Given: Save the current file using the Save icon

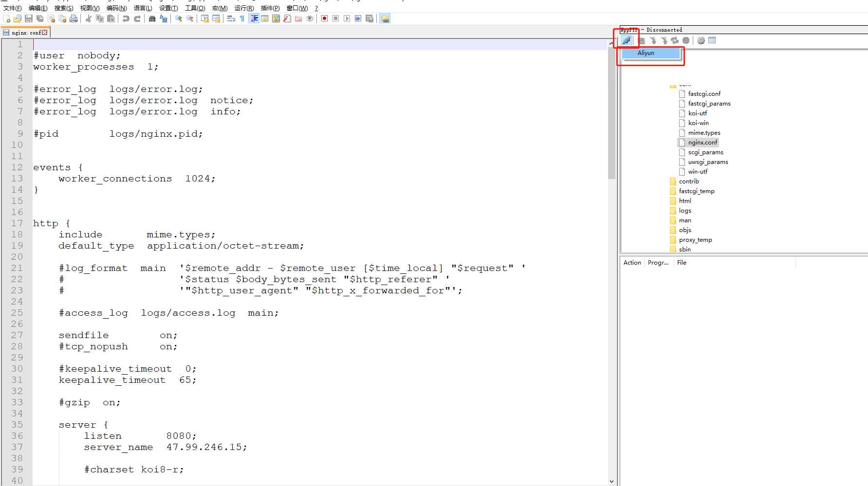Looking at the screenshot, I should point(29,18).
